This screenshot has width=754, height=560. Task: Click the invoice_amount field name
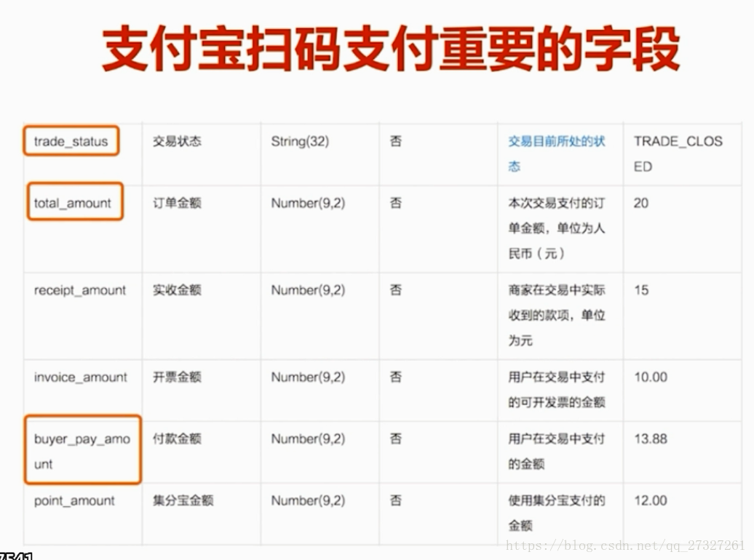80,377
